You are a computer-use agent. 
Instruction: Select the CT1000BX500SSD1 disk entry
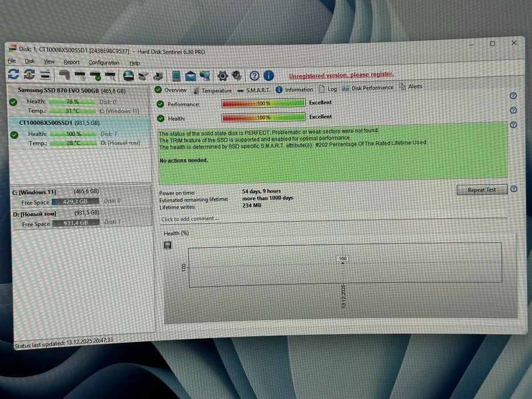(79, 133)
